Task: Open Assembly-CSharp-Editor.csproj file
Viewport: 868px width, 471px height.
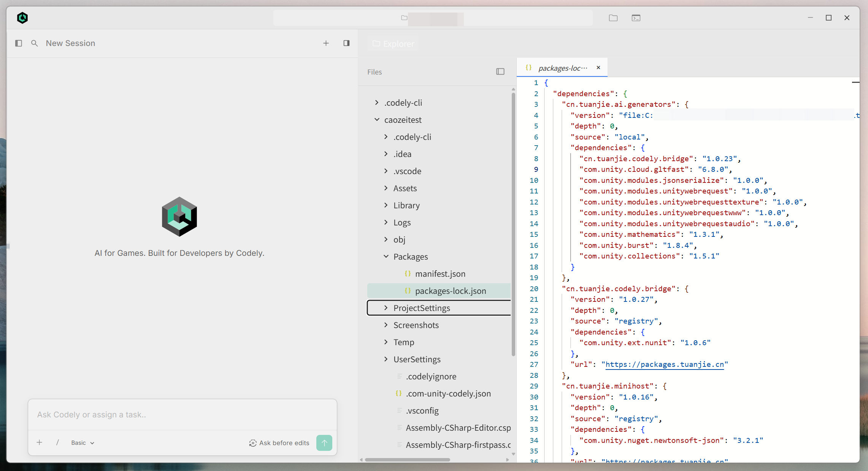Action: [439, 428]
